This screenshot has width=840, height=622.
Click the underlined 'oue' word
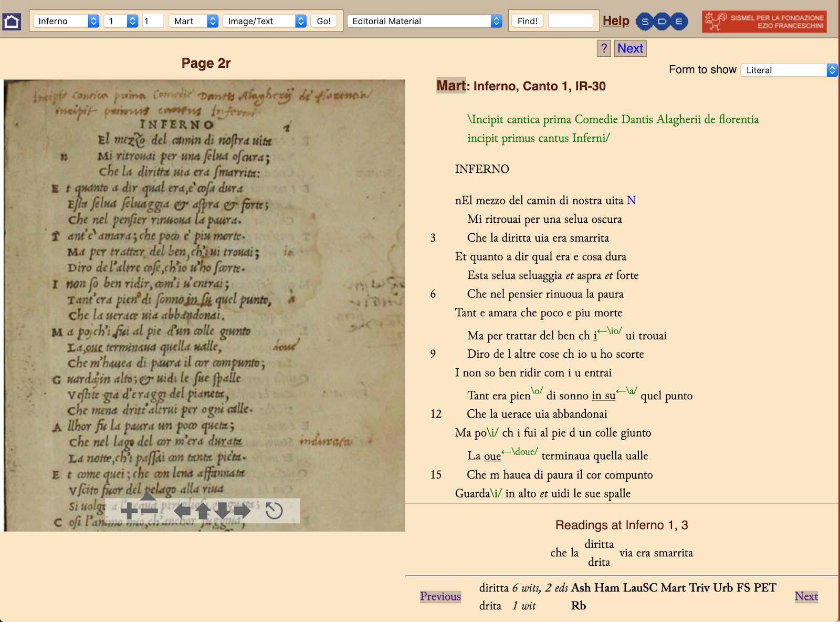(x=492, y=456)
